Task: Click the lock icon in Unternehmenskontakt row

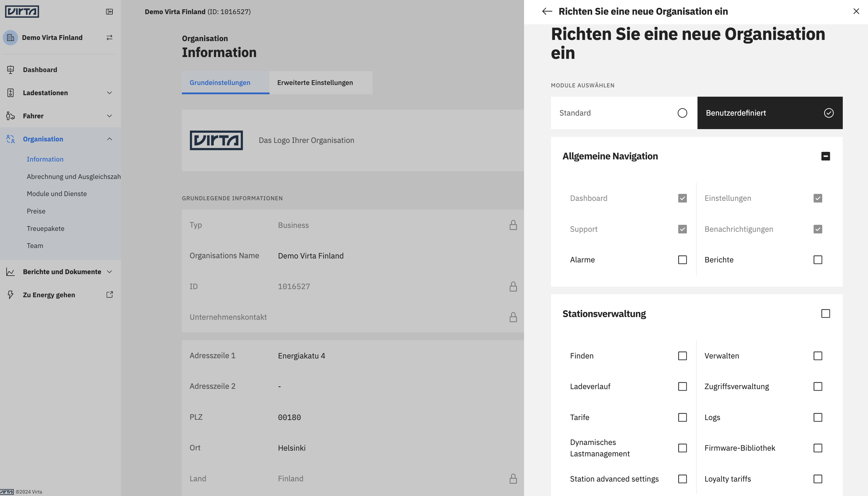Action: [x=513, y=317]
